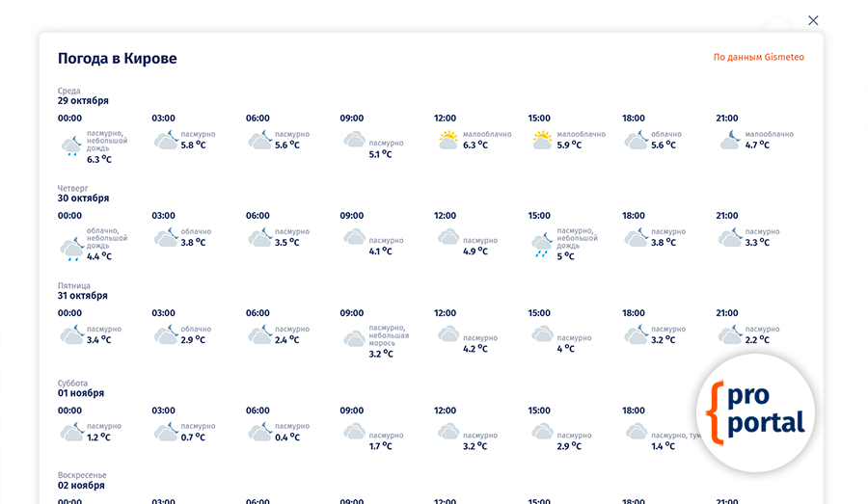
Task: Select the 29 октября date label
Action: [83, 101]
